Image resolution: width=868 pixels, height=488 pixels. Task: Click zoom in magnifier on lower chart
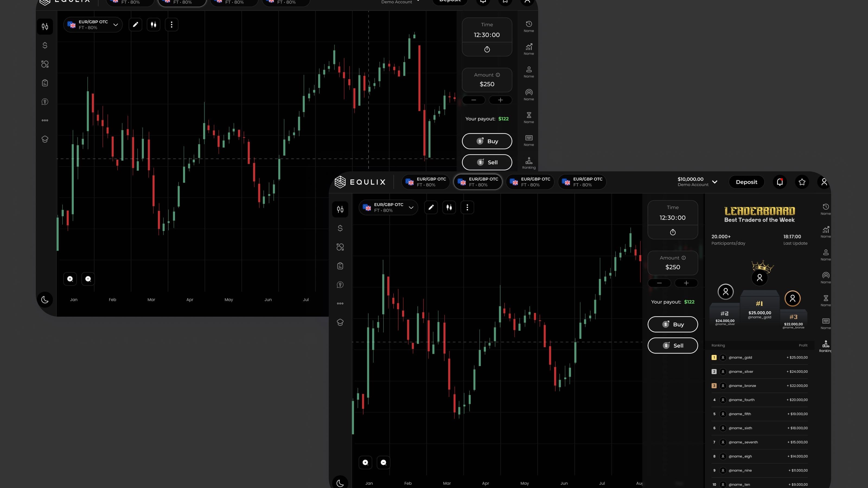click(x=365, y=463)
